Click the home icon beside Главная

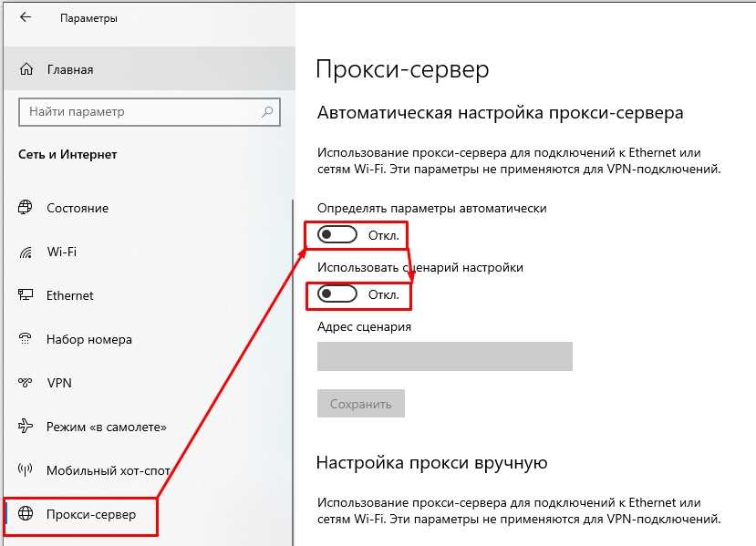[x=26, y=69]
